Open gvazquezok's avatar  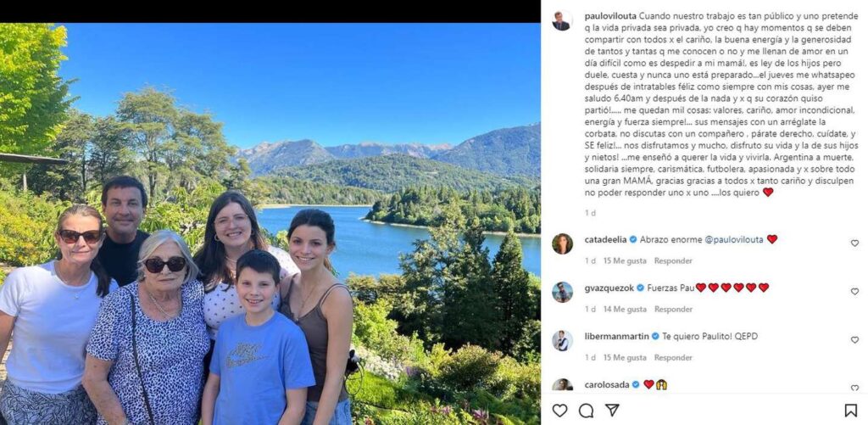point(562,292)
